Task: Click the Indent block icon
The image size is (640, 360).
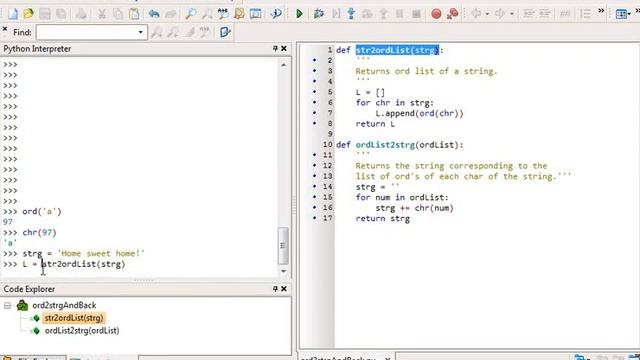Action: tap(529, 14)
